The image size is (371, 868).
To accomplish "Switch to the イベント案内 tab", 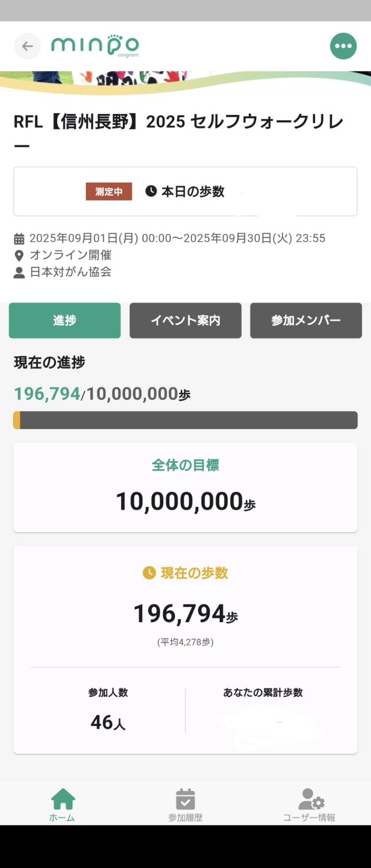I will pos(185,320).
